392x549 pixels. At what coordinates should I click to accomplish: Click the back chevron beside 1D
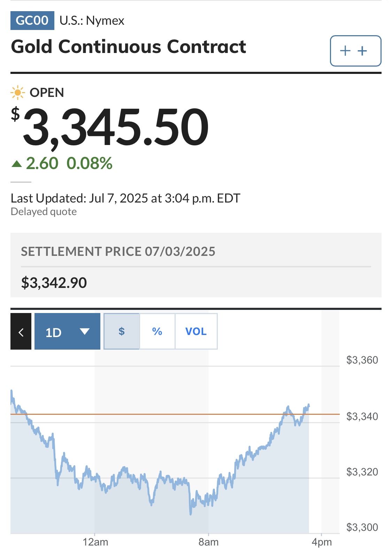pyautogui.click(x=21, y=331)
